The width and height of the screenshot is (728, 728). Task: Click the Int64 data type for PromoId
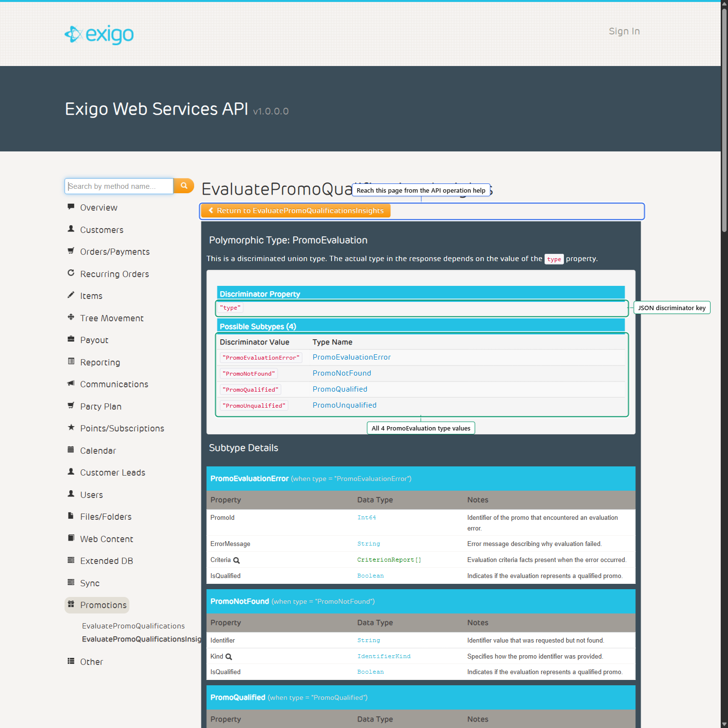pyautogui.click(x=366, y=517)
